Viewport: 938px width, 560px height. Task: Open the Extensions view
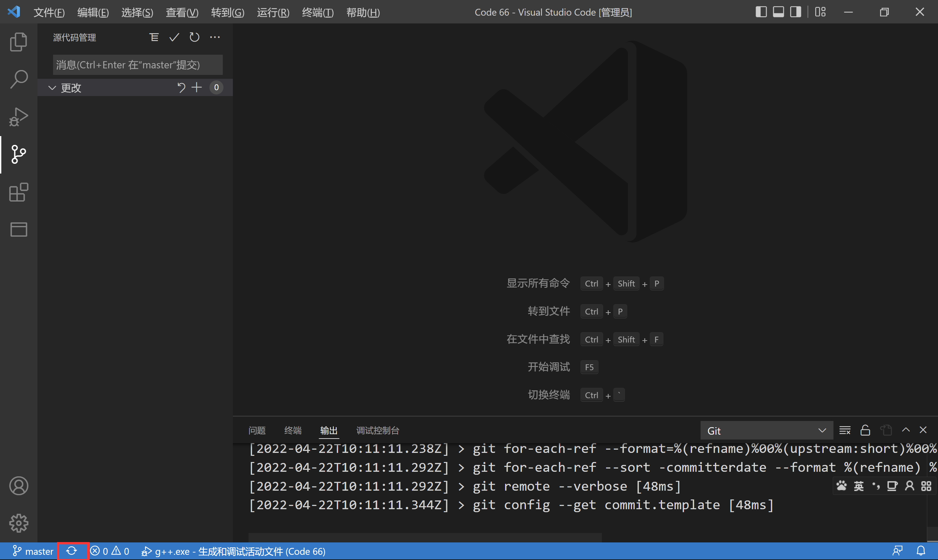19,192
